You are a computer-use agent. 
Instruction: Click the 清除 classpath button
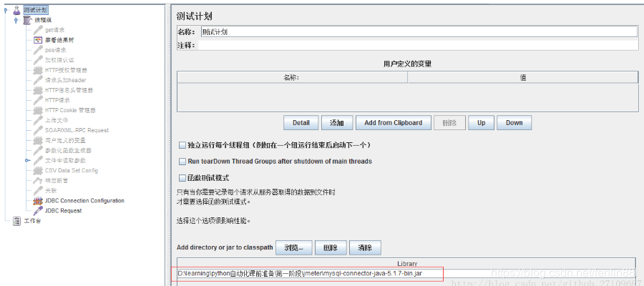pyautogui.click(x=365, y=248)
